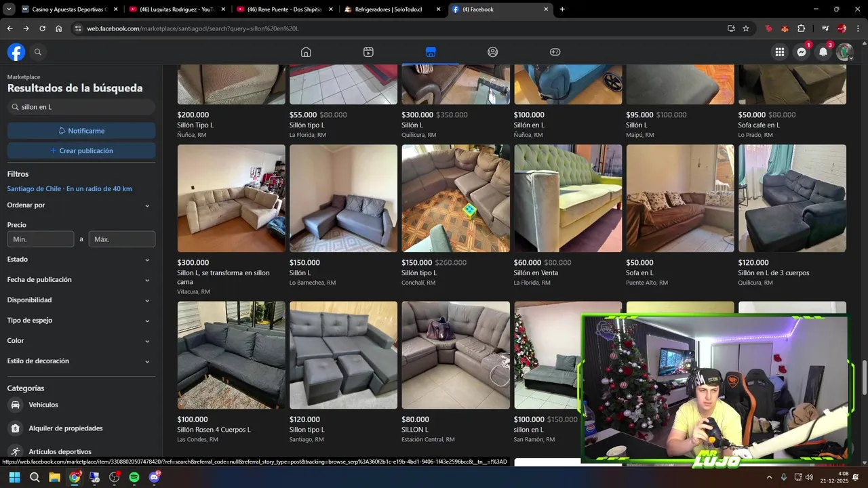868x488 pixels.
Task: Select the Marketplace storefront icon
Action: tap(431, 52)
